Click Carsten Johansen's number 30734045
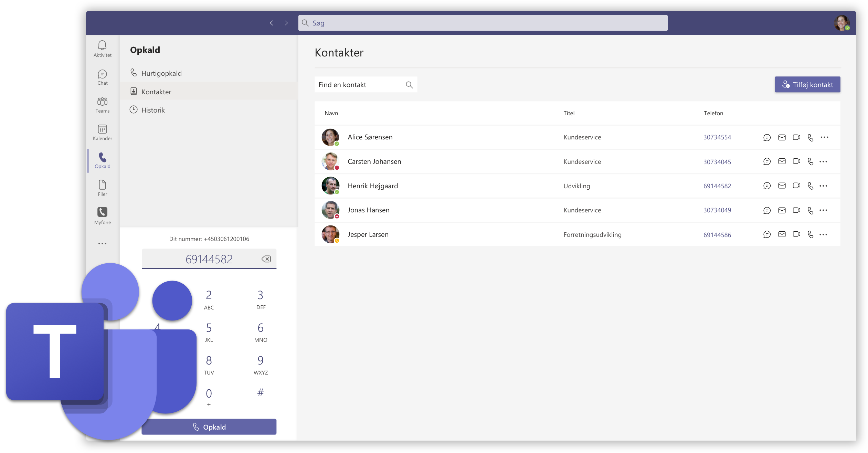The image size is (868, 453). click(717, 162)
